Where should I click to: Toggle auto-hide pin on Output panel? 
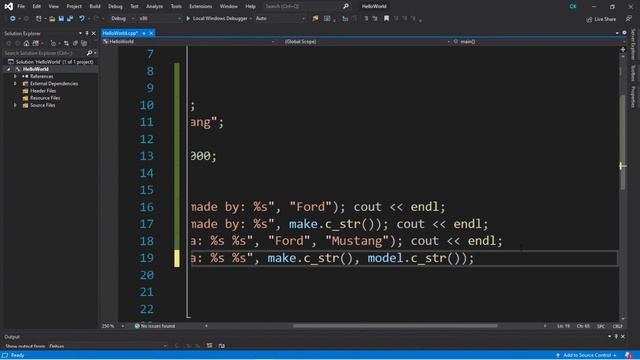tap(616, 336)
